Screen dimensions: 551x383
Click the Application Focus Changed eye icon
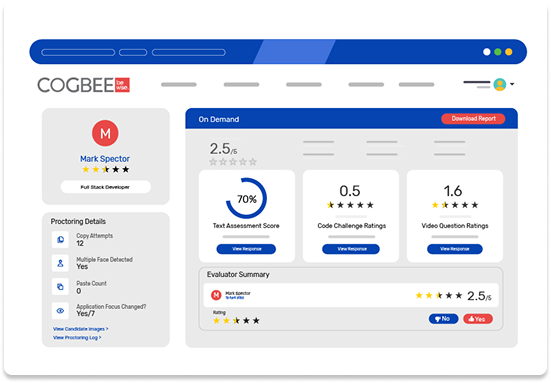pyautogui.click(x=60, y=311)
